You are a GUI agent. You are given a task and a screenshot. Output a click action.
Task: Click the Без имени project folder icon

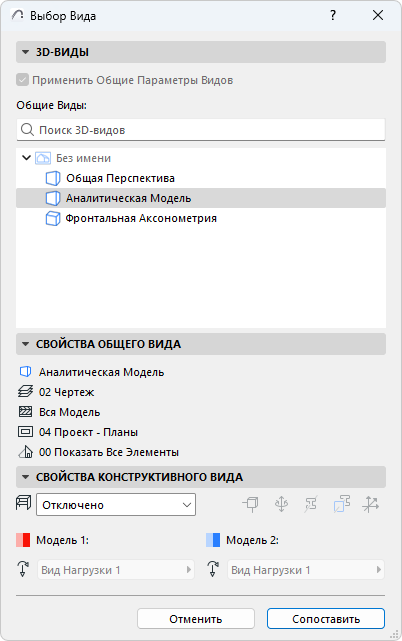coord(43,158)
